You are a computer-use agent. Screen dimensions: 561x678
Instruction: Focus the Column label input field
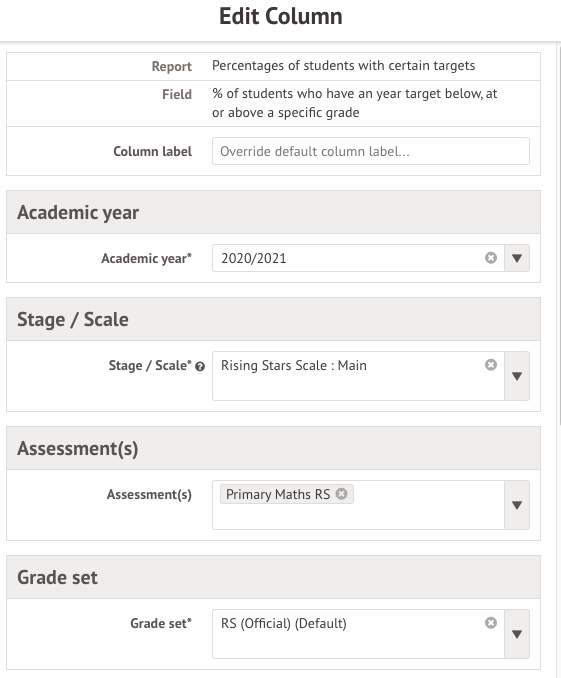(371, 151)
